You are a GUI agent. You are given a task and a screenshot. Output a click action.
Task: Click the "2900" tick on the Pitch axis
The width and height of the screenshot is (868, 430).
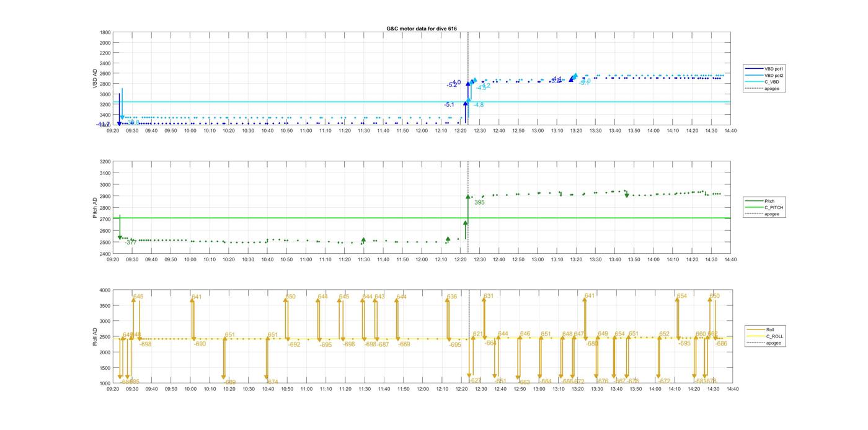(105, 196)
